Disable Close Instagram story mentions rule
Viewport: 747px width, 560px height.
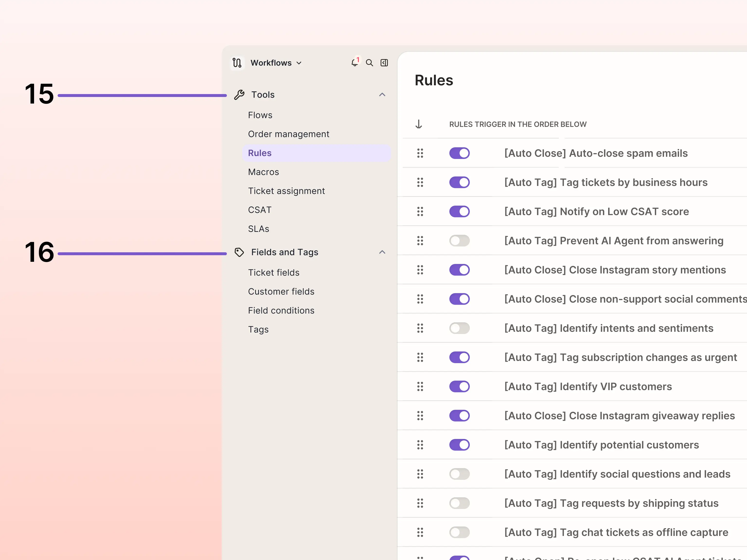[x=459, y=270]
